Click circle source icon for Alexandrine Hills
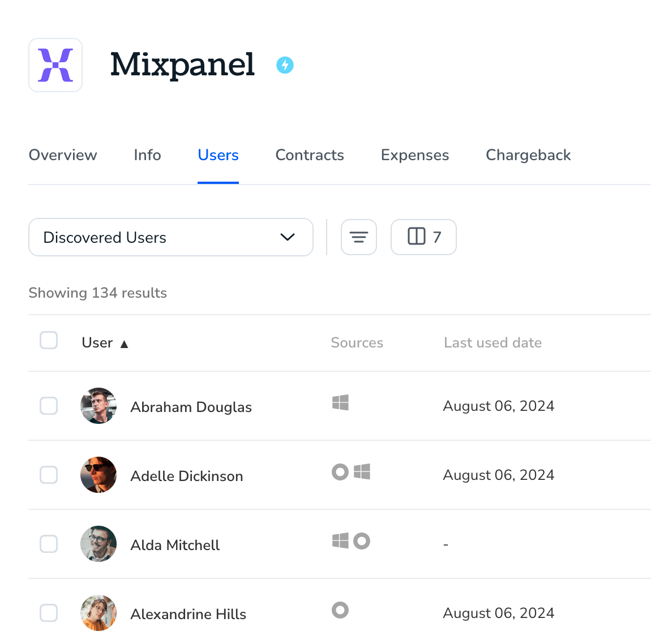This screenshot has height=644, width=651. (x=340, y=610)
